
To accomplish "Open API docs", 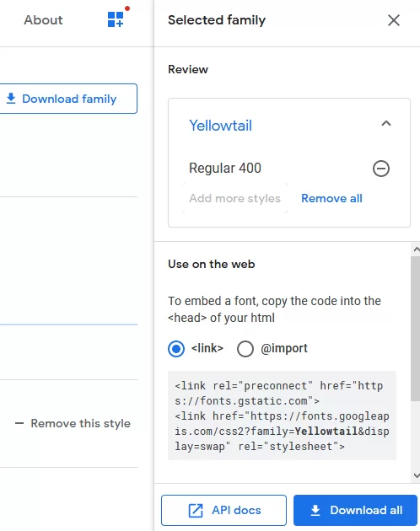I will (x=223, y=510).
